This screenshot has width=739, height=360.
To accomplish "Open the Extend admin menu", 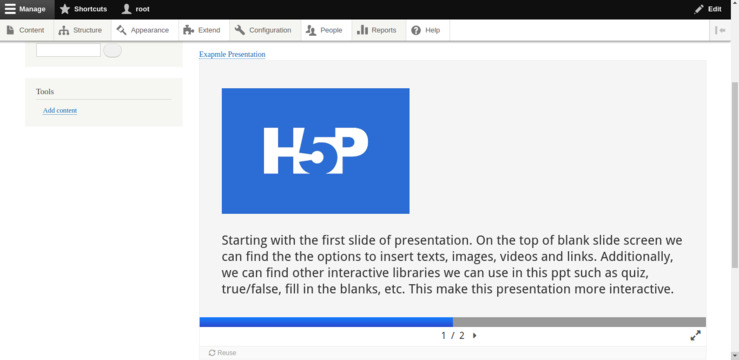I will point(203,30).
